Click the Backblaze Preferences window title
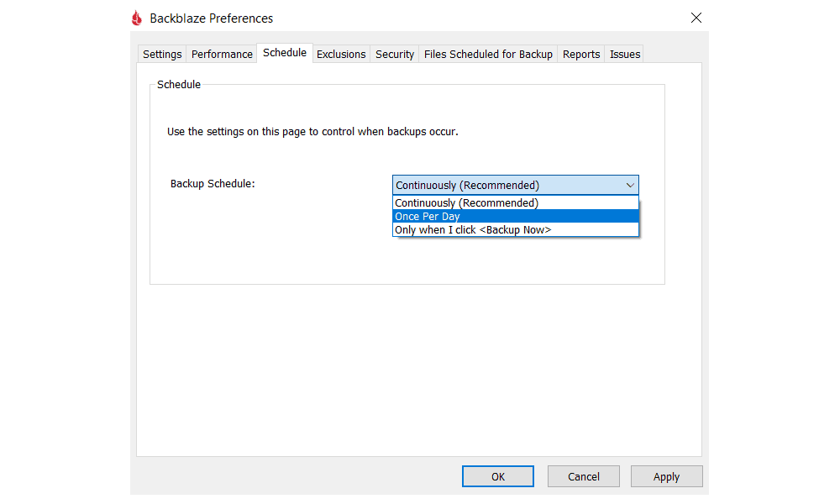Screen dimensions: 840x504 pyautogui.click(x=211, y=18)
